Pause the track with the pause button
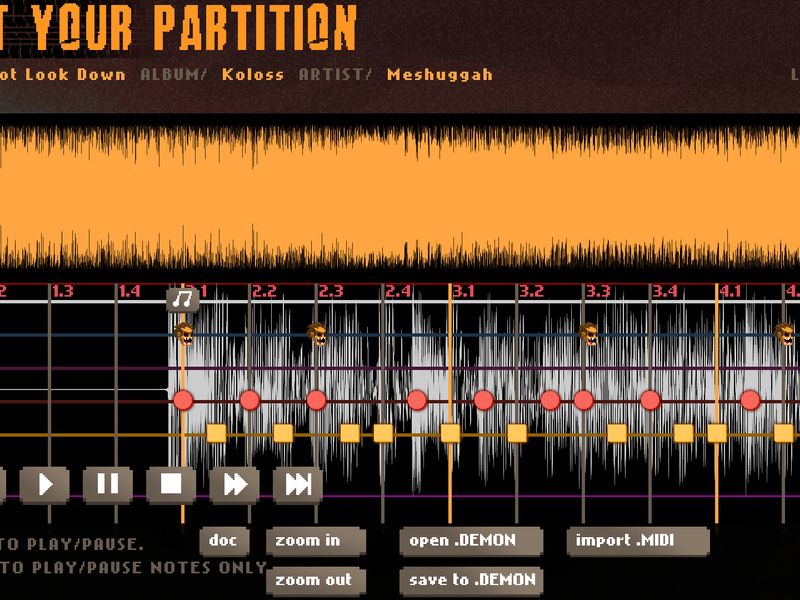Viewport: 800px width, 600px height. (x=108, y=484)
